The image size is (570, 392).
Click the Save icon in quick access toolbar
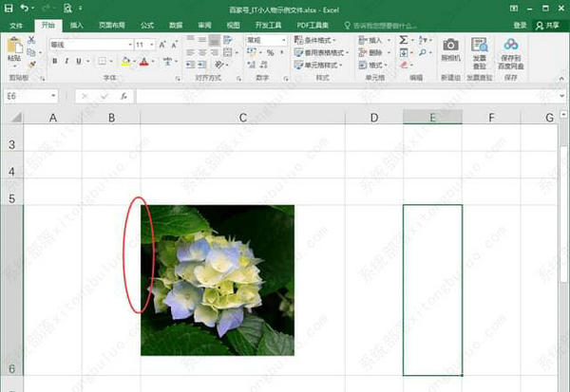(8, 8)
